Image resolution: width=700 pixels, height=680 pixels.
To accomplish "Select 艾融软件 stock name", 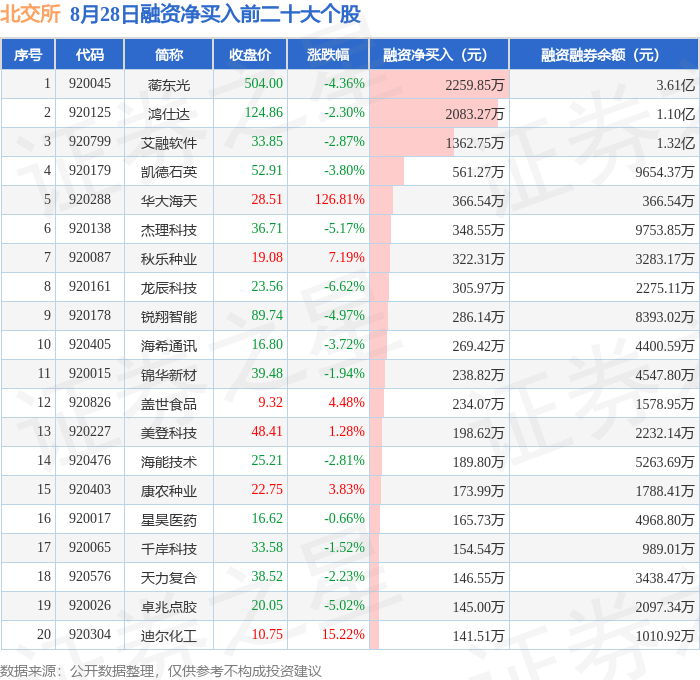I will 169,143.
